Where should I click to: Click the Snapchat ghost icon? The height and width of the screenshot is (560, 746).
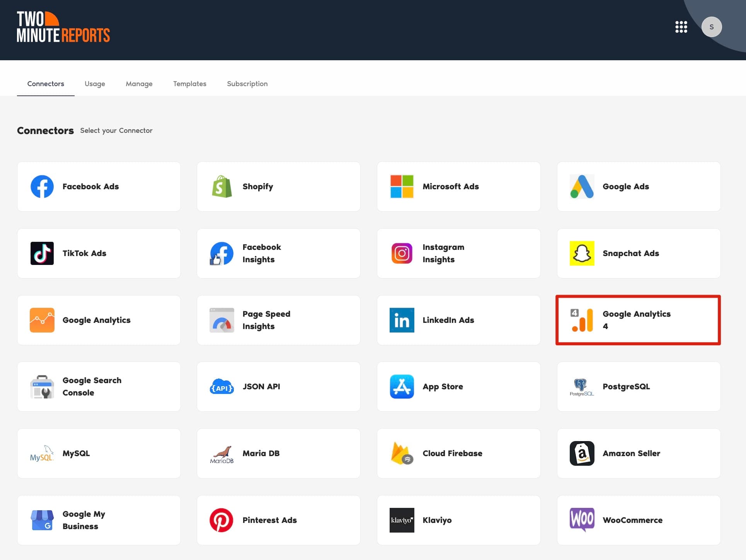click(582, 253)
